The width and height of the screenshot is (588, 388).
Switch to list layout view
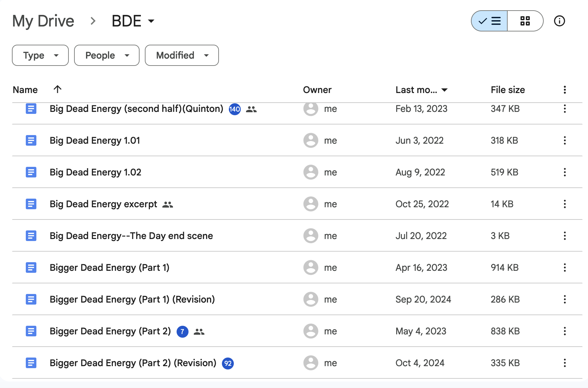coord(489,21)
